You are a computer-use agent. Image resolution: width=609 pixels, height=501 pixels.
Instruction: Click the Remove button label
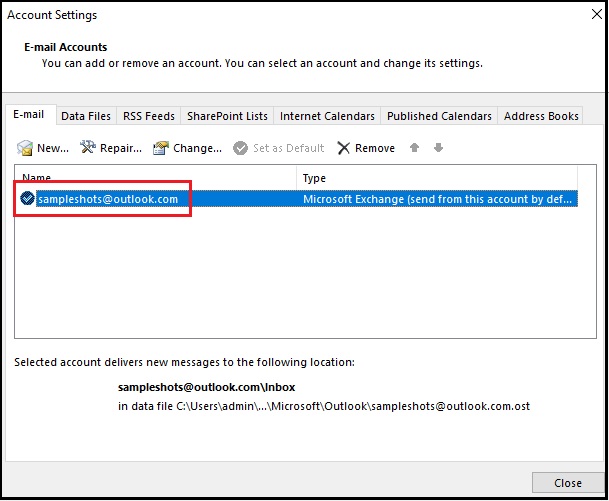coord(375,148)
